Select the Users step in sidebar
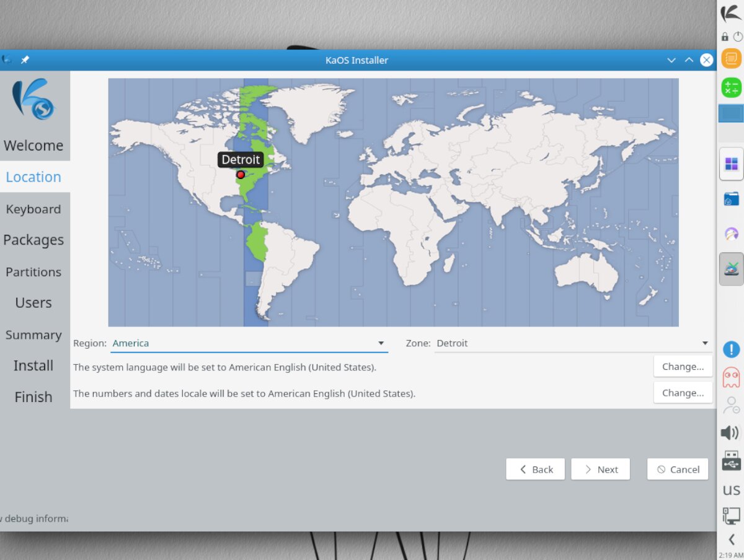 [x=33, y=303]
